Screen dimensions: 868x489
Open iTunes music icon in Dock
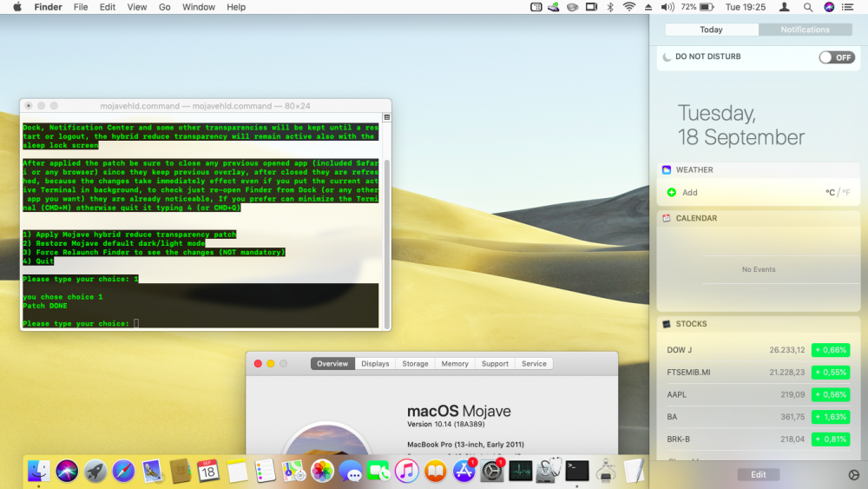click(407, 472)
